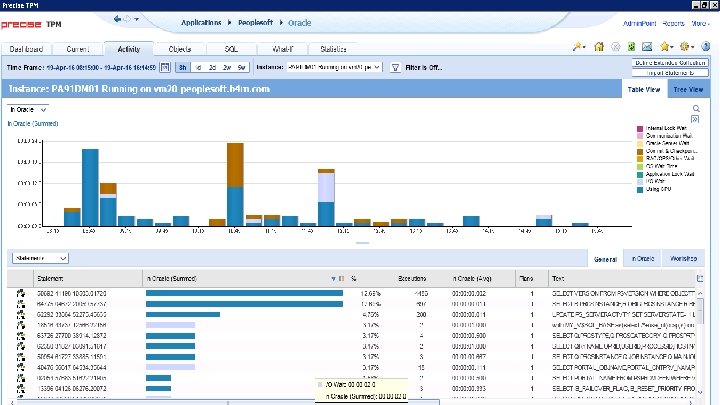Click the blue Help icon
Image resolution: width=720 pixels, height=405 pixels.
point(706,46)
